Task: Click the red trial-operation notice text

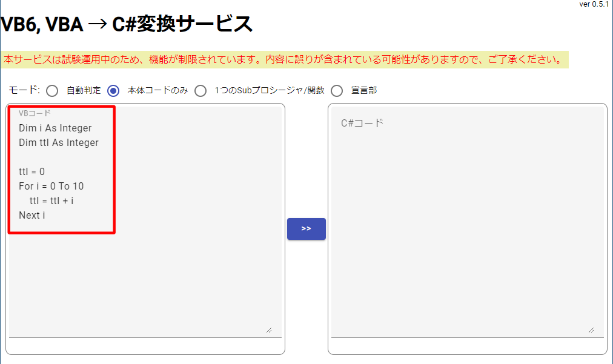Action: pos(283,59)
